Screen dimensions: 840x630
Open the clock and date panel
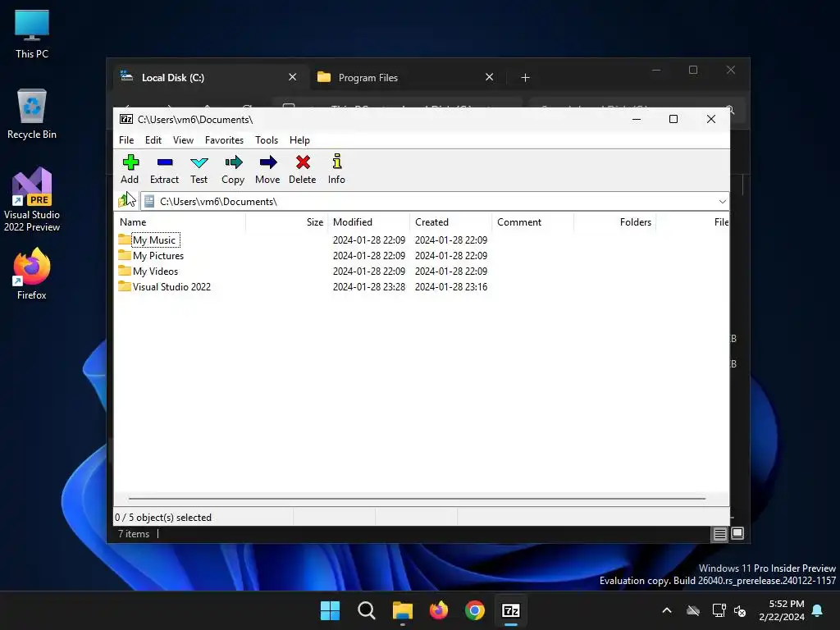point(782,610)
